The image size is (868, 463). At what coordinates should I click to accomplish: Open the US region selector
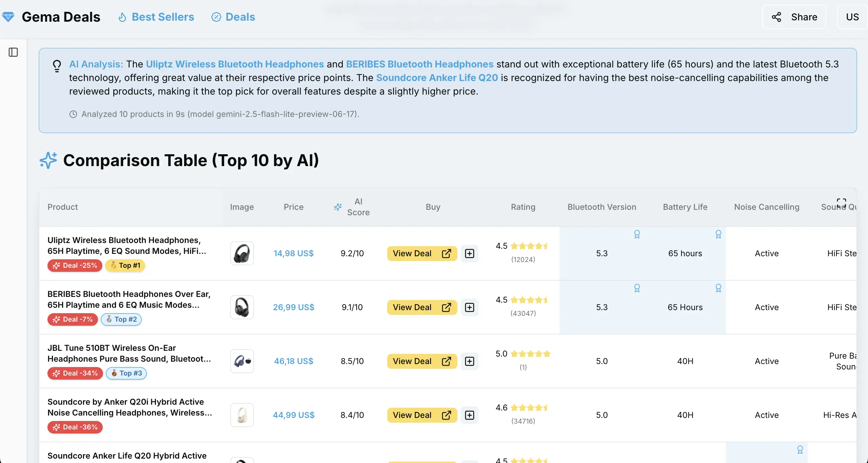coord(852,17)
